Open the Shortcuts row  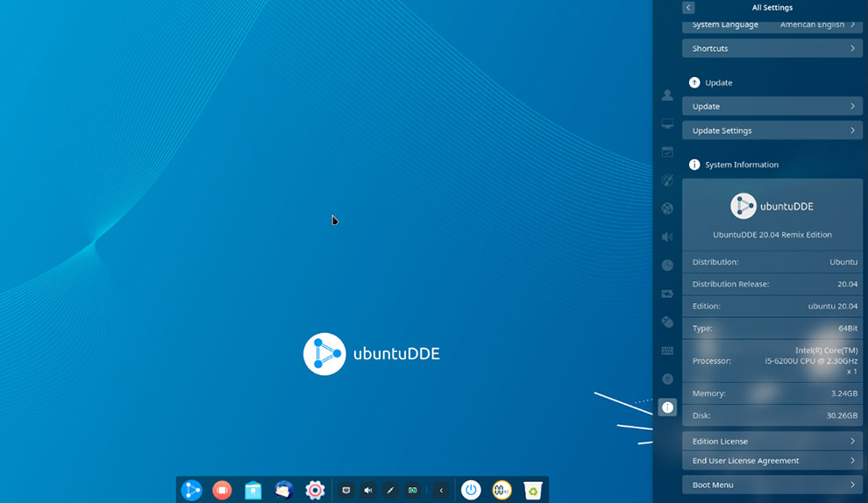coord(772,48)
